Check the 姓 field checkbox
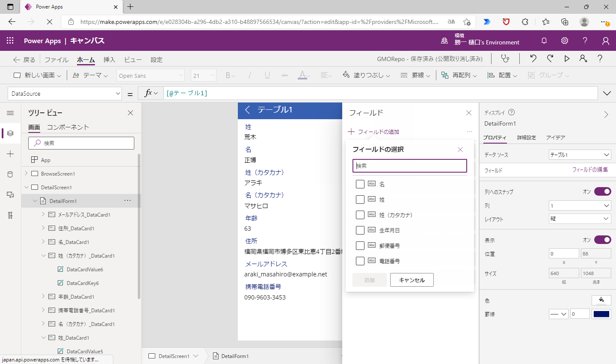Viewport: 616px width, 364px height. [360, 200]
